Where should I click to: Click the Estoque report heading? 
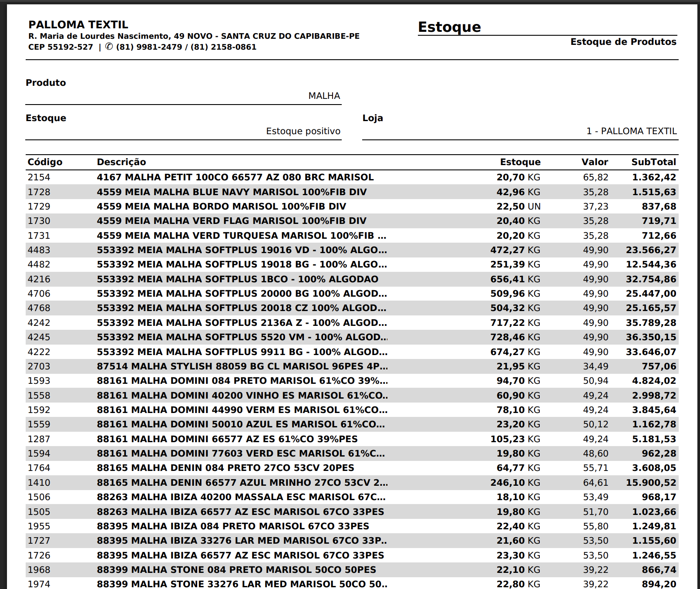pyautogui.click(x=449, y=27)
